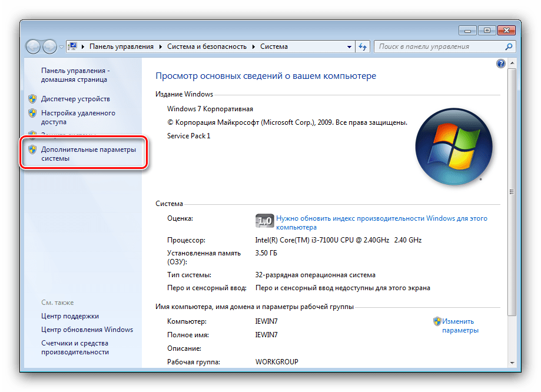The width and height of the screenshot is (541, 392).
Task: Open Настройка удаленного доступа link
Action: coord(78,117)
